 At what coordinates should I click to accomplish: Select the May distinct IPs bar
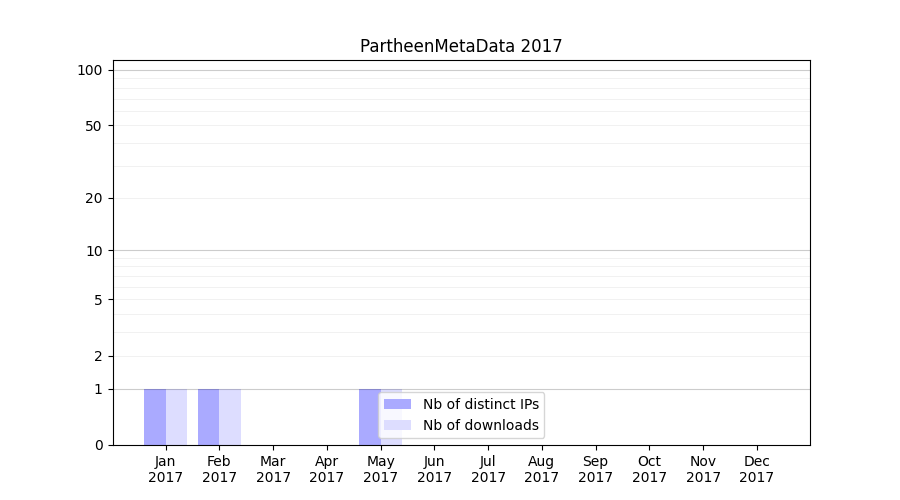(x=369, y=417)
